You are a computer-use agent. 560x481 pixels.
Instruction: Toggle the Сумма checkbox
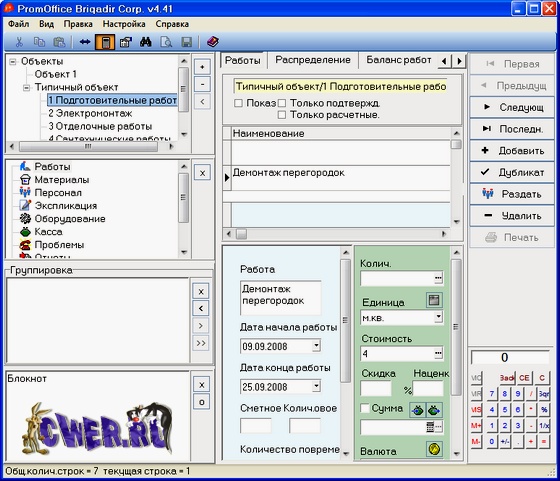pyautogui.click(x=365, y=408)
